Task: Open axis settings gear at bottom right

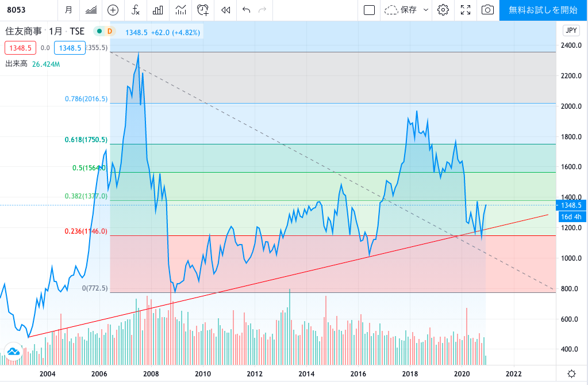Action: coord(571,373)
